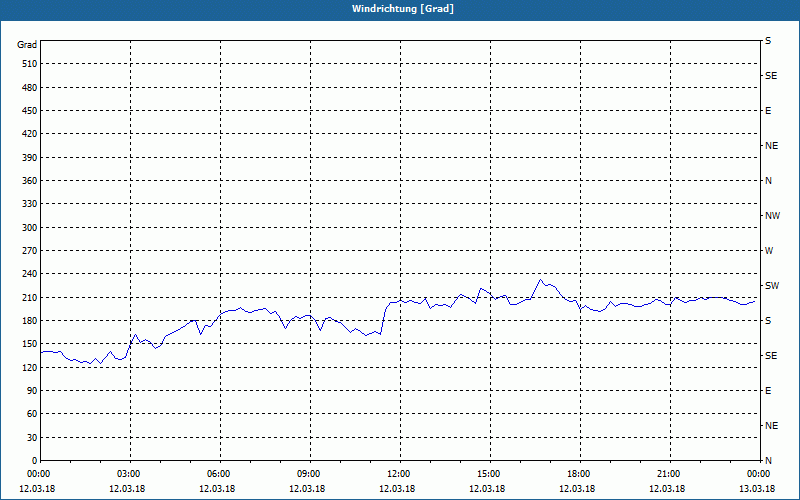Image resolution: width=800 pixels, height=500 pixels.
Task: Click the highest peak of the blue line
Action: [x=541, y=280]
